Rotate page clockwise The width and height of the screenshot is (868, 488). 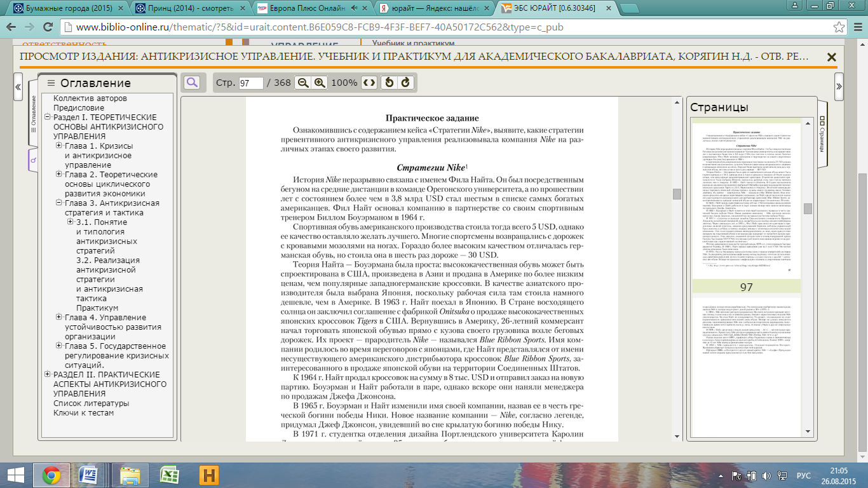405,83
